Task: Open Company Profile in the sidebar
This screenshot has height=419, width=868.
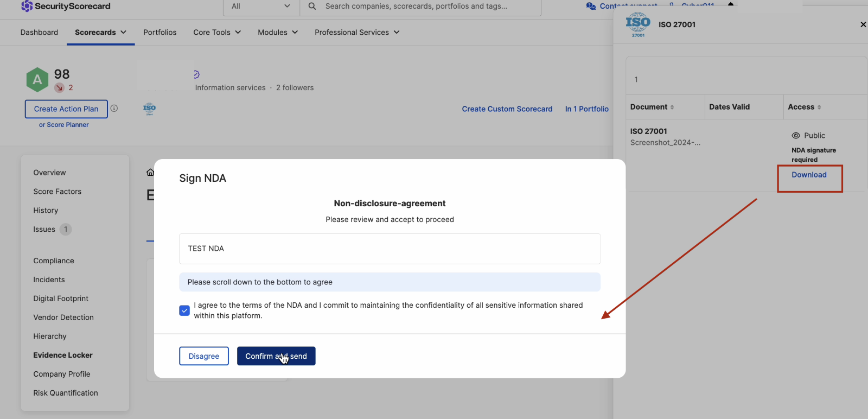Action: click(x=62, y=374)
